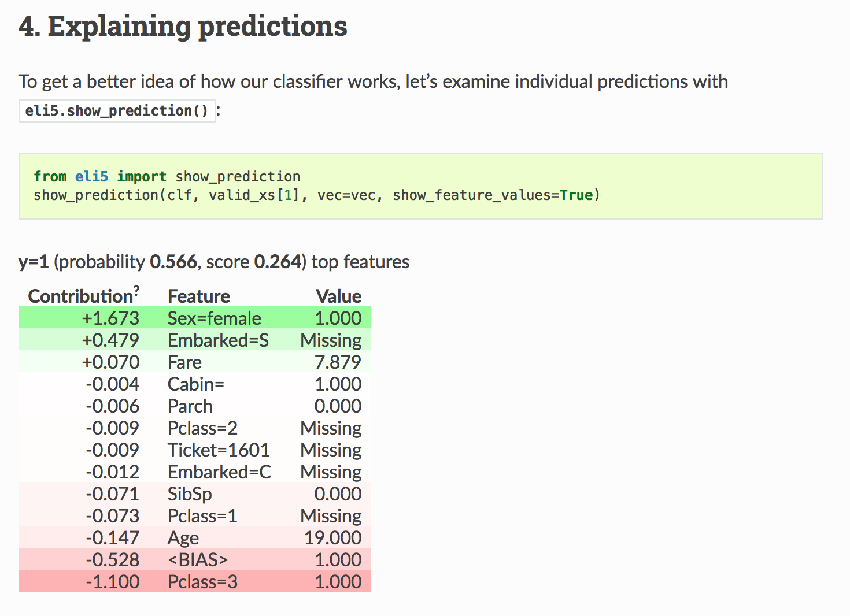Click the 'import' keyword in code

142,177
